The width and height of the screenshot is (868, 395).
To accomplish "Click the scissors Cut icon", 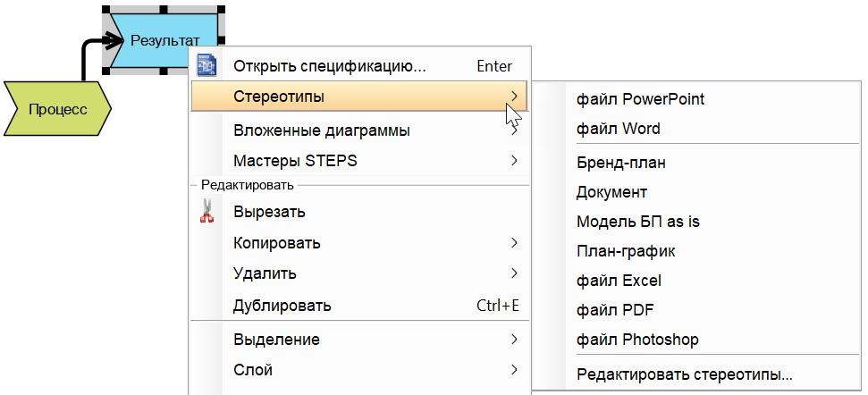I will 207,212.
